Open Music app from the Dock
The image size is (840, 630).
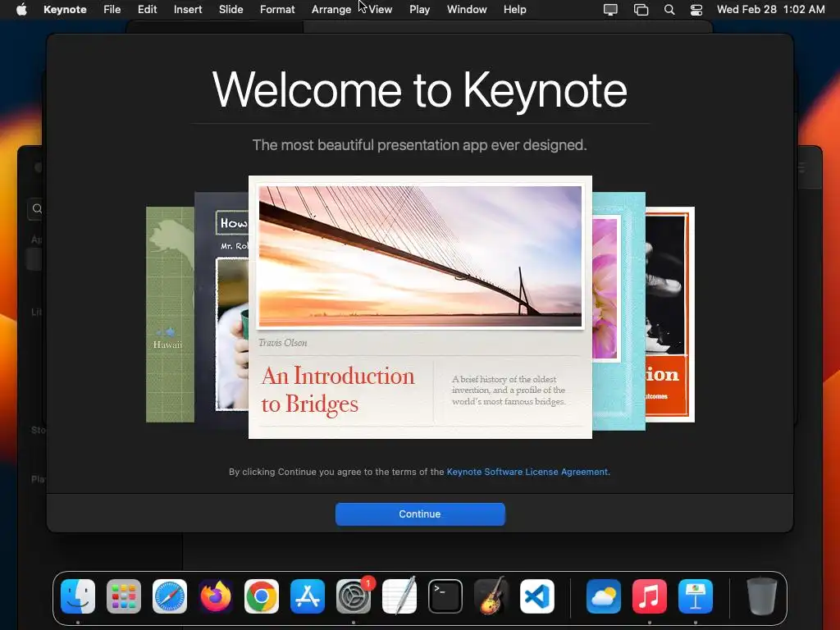(650, 596)
